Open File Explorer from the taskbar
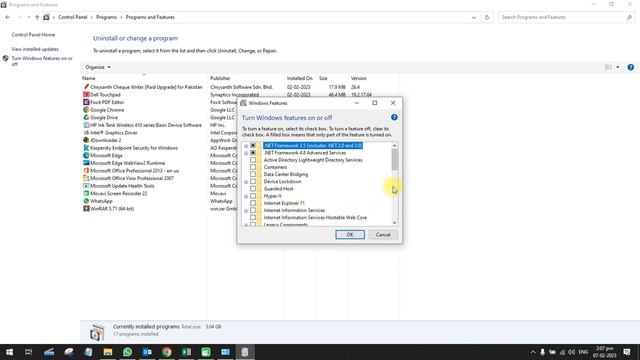Image resolution: width=640 pixels, height=360 pixels. point(108,352)
